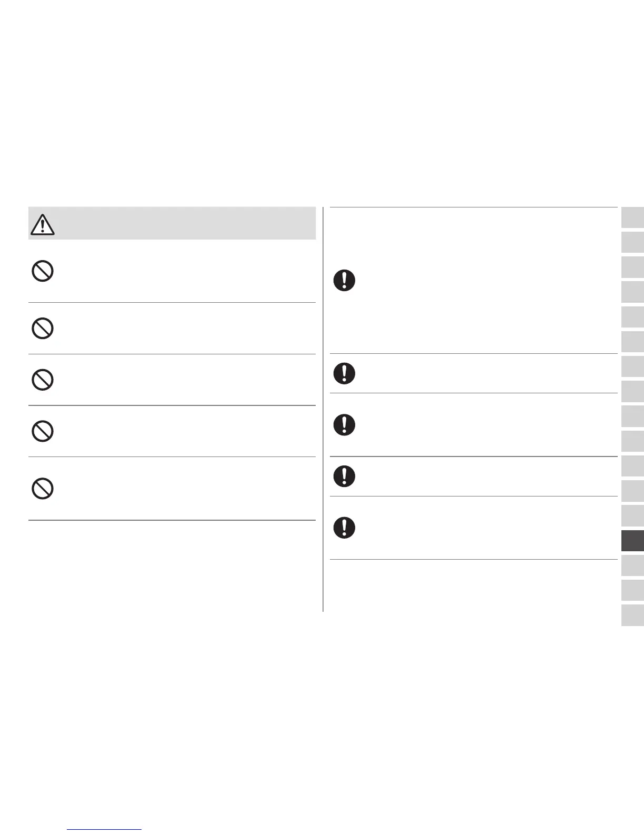Click the last prohibition circle icon
Viewport: 644px width, 834px height.
click(43, 489)
